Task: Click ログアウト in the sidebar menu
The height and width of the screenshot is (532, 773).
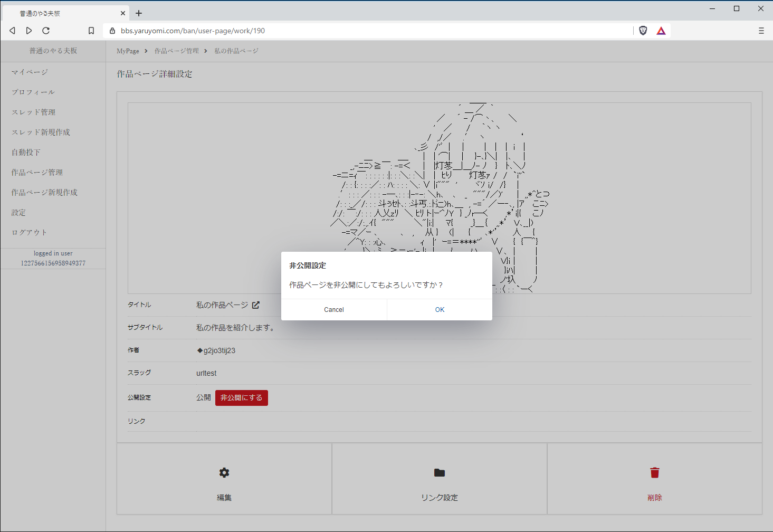Action: [28, 232]
